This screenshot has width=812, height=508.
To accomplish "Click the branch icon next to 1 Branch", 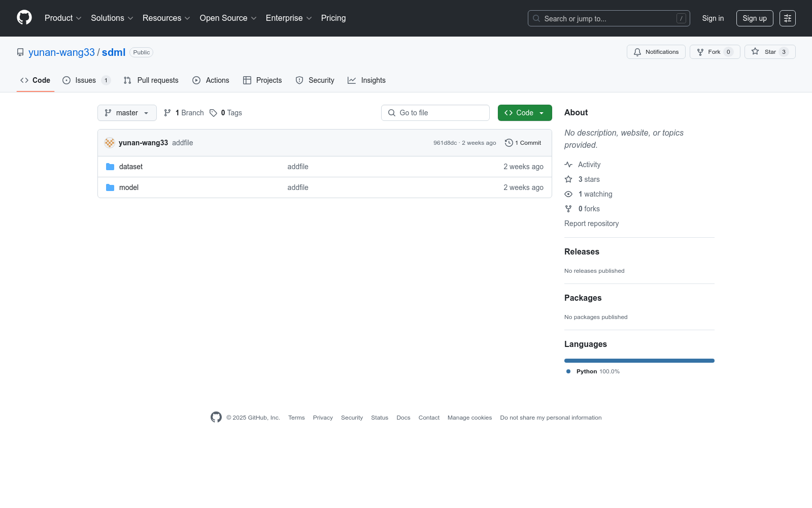I will pyautogui.click(x=167, y=113).
